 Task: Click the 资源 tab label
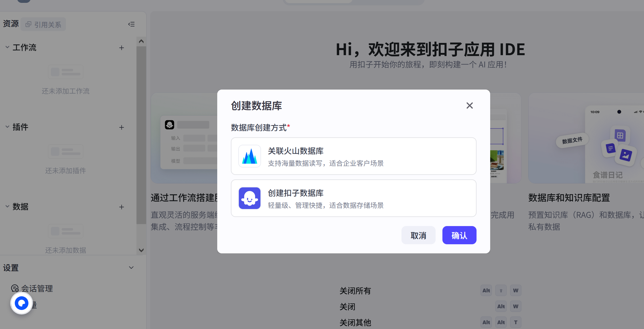pos(11,24)
